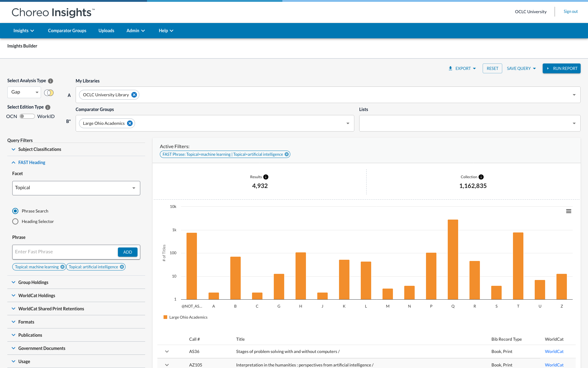Viewport: 588px width, 368px height.
Task: Expand the AS36 table row
Action: pyautogui.click(x=167, y=351)
